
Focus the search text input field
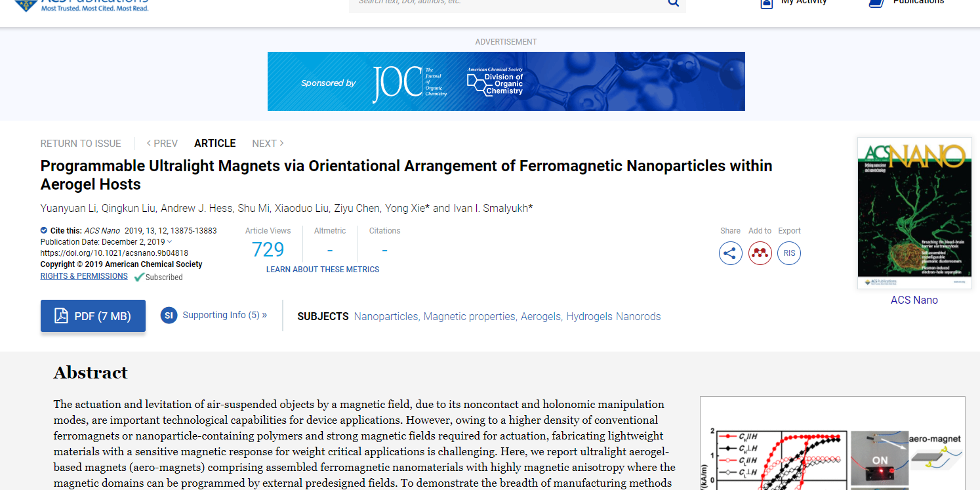[505, 3]
